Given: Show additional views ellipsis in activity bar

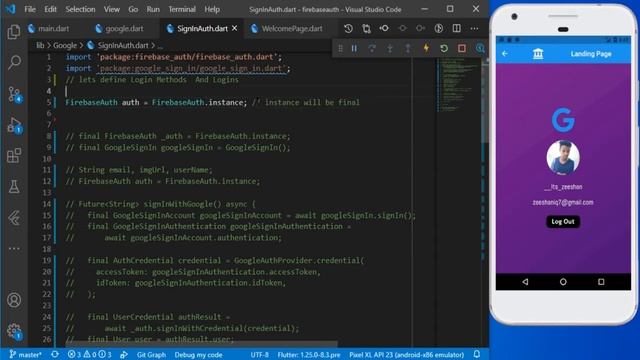Looking at the screenshot, I should 14,248.
